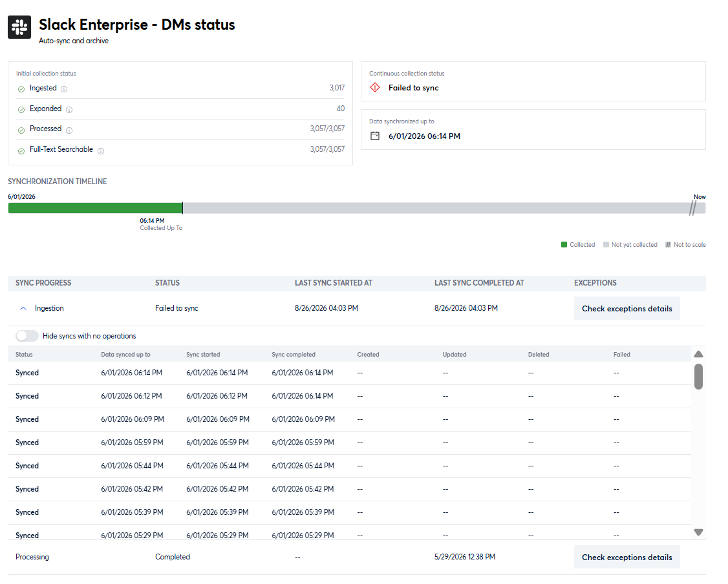Open the info icon next to Ingested
The width and height of the screenshot is (728, 584).
[64, 89]
